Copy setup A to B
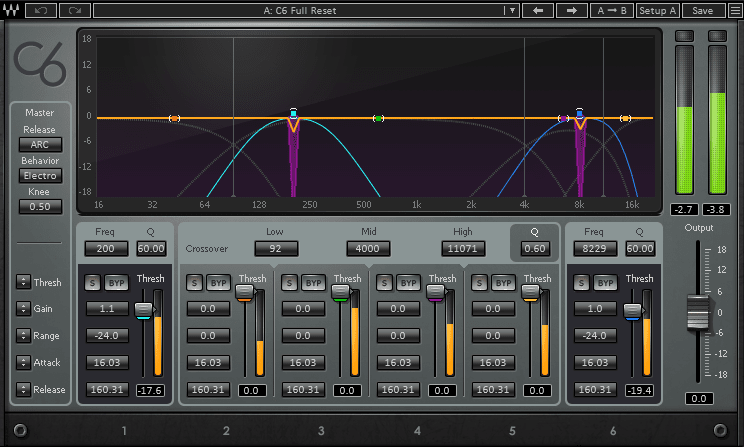Image resolution: width=744 pixels, height=447 pixels. click(612, 10)
